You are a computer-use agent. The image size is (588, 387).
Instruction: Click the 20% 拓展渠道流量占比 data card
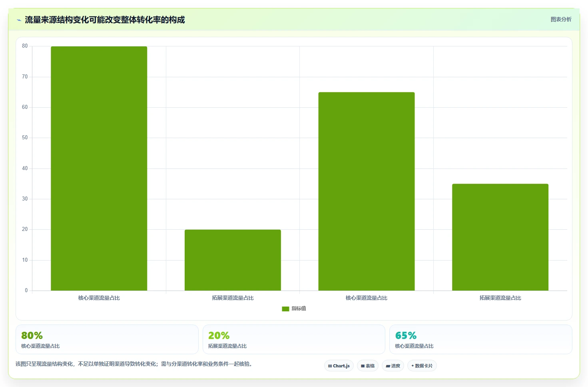click(x=294, y=339)
